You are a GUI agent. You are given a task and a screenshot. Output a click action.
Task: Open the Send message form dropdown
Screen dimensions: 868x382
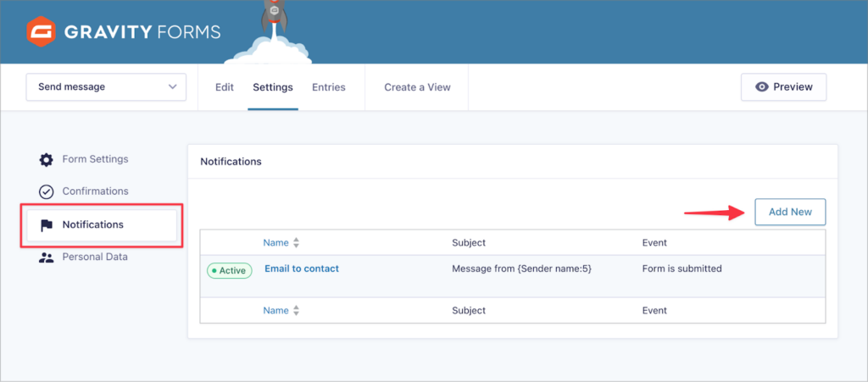click(106, 86)
